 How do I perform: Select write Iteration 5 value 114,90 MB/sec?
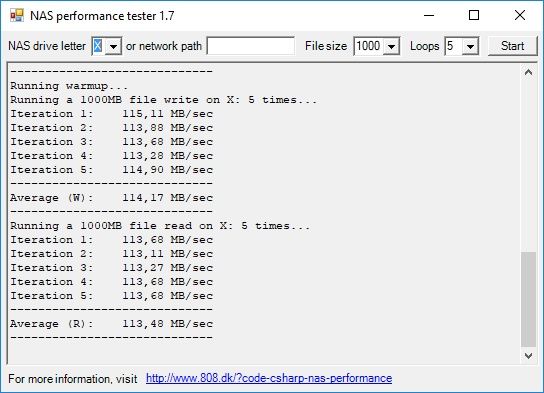coord(168,170)
